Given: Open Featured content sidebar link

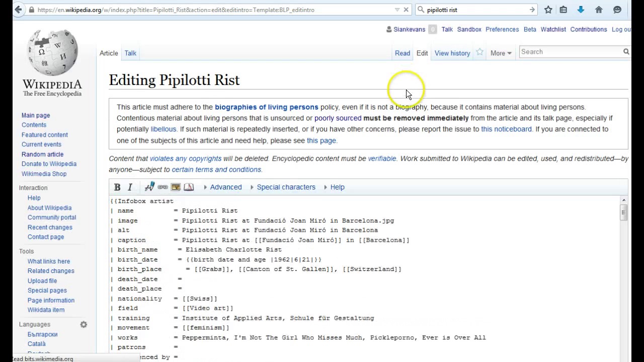Looking at the screenshot, I should pos(45,135).
